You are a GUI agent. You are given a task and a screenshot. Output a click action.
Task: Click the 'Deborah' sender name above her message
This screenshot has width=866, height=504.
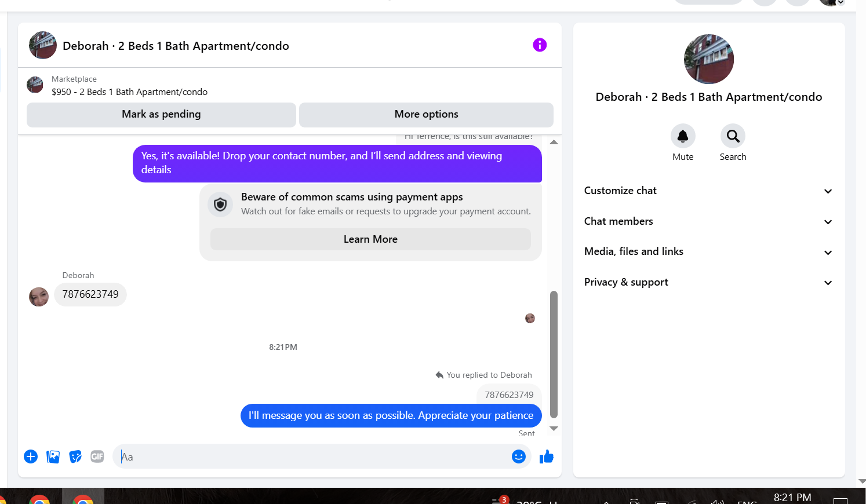pos(78,275)
